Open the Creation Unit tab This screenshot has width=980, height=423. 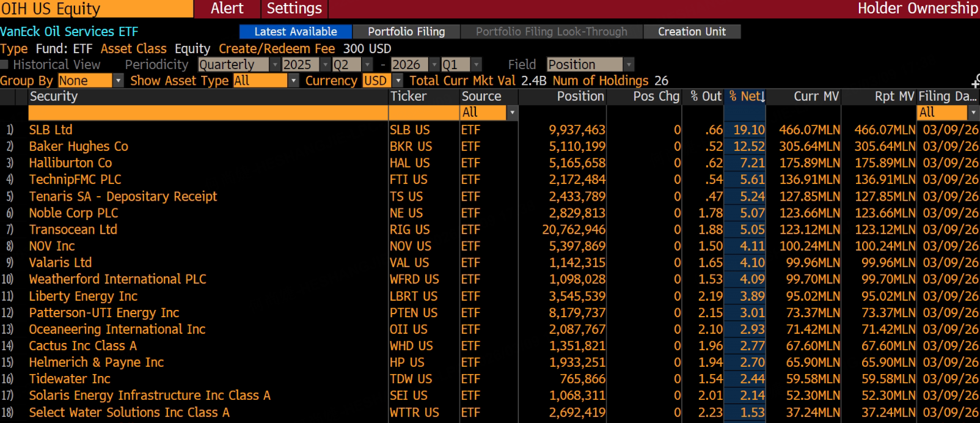(x=692, y=32)
